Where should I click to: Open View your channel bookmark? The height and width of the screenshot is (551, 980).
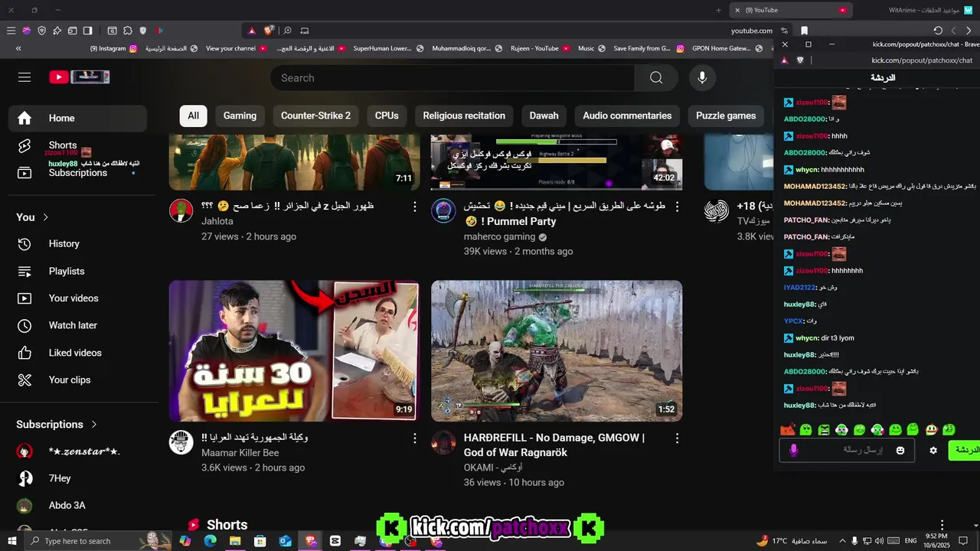tap(236, 48)
